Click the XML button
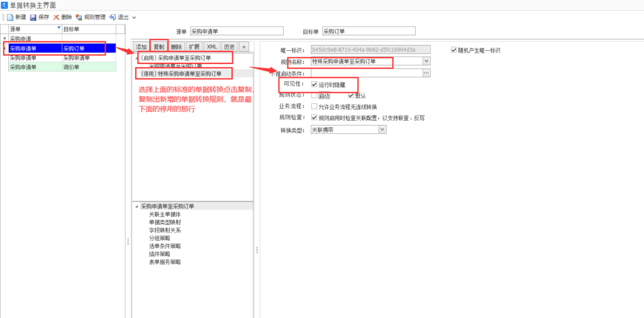Screen dimensions: 644x318 (212, 47)
